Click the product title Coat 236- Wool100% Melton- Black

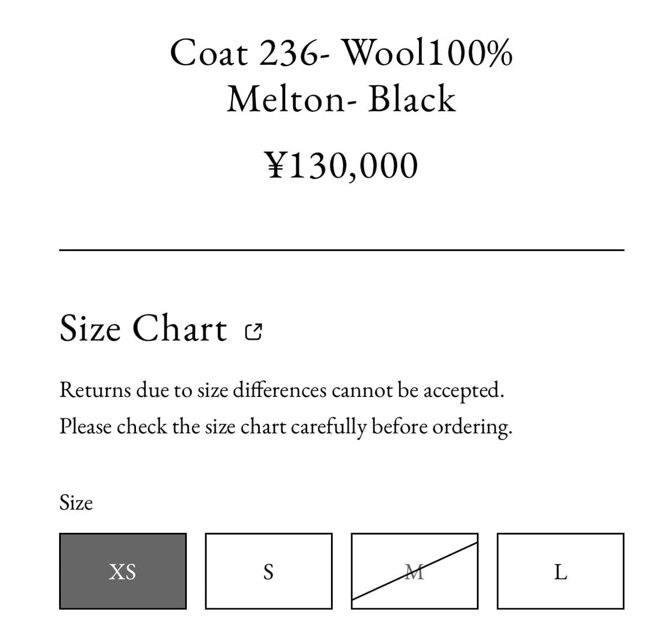[x=341, y=75]
